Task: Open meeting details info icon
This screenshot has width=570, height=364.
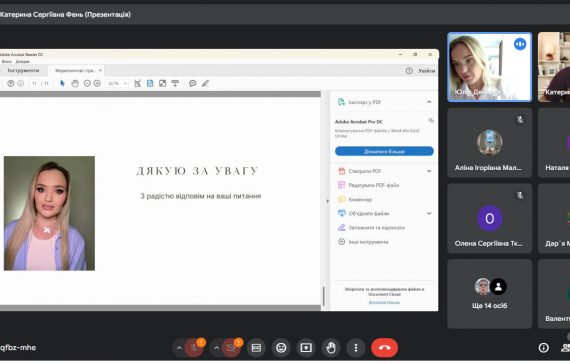Action: tap(543, 348)
